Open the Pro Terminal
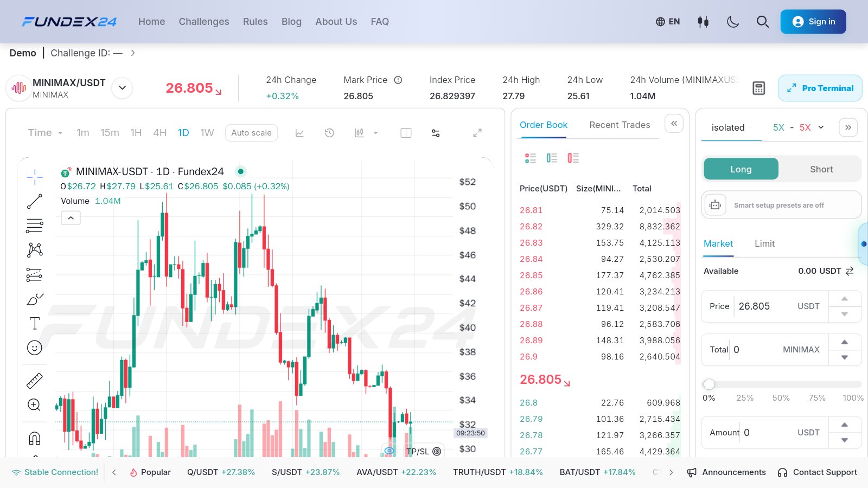Viewport: 868px width, 488px height. 820,88
